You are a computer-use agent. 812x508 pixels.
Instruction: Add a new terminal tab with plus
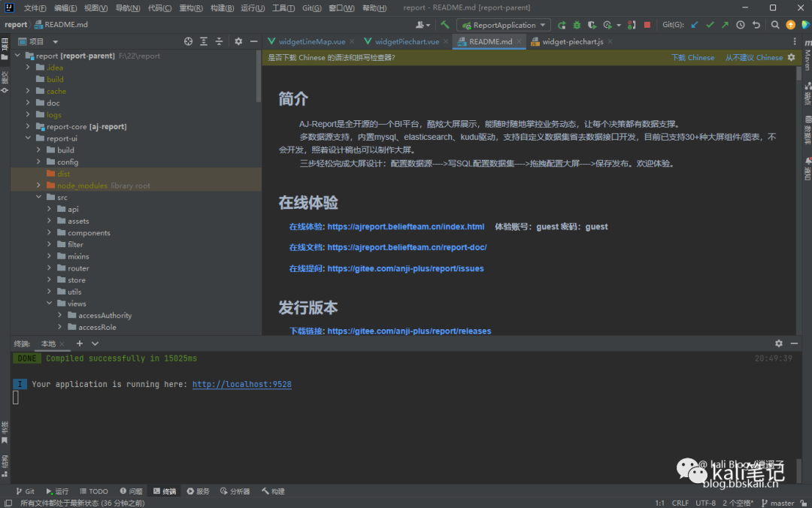pyautogui.click(x=79, y=343)
